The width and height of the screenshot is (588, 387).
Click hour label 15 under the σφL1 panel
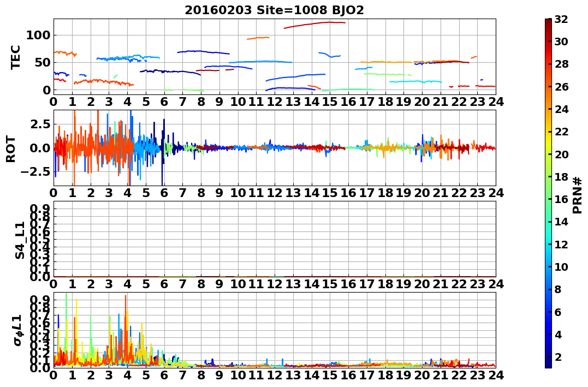[x=330, y=375]
